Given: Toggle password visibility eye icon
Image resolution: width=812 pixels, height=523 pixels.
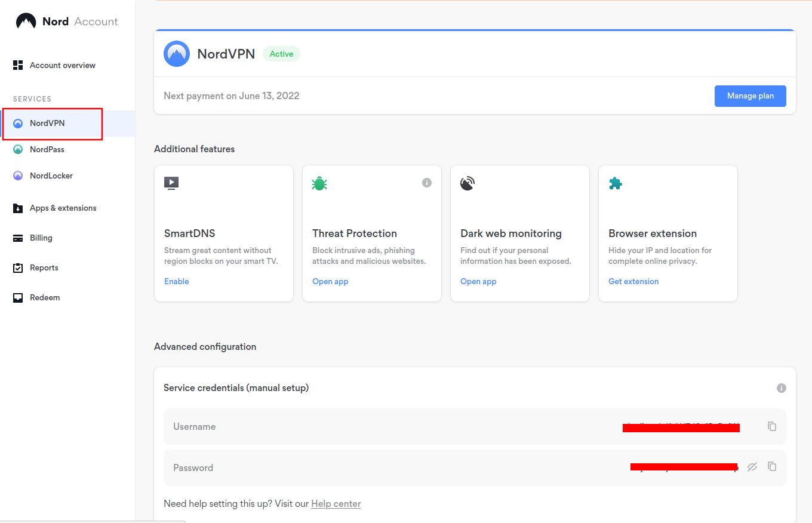Looking at the screenshot, I should [x=752, y=467].
